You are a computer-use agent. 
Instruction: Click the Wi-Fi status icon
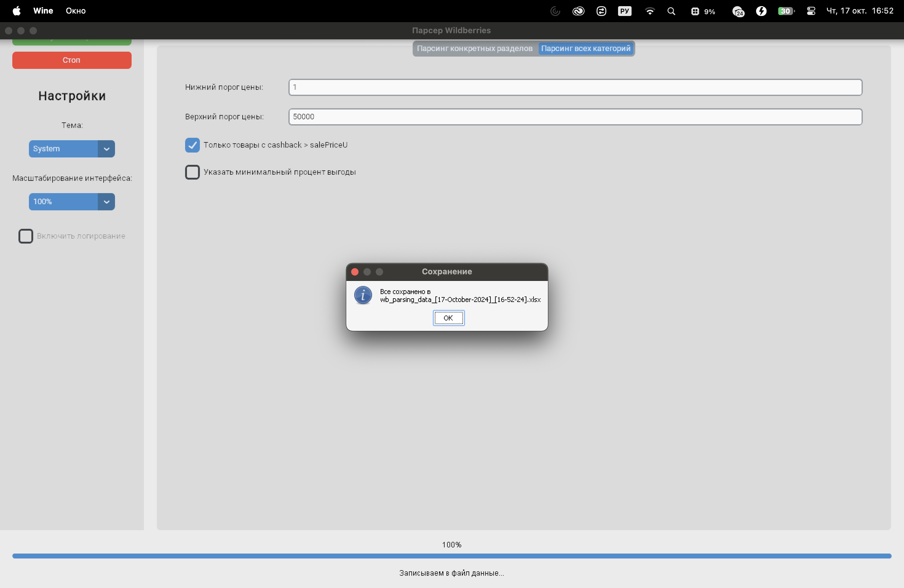649,11
